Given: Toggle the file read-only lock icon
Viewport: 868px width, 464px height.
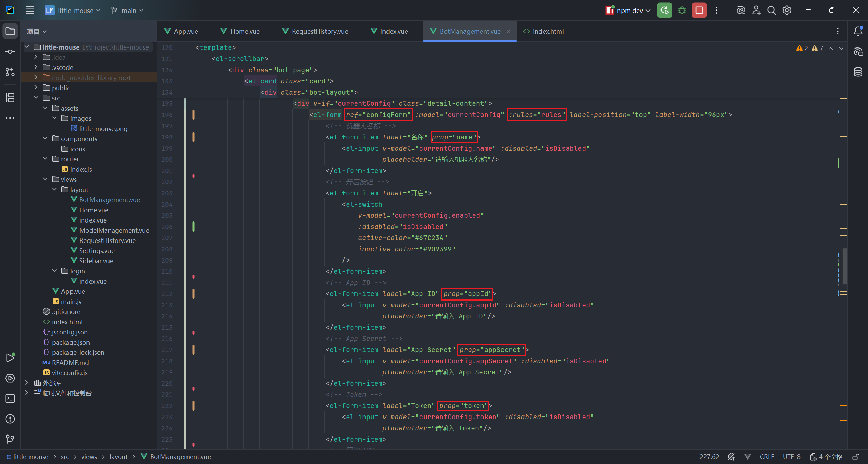Looking at the screenshot, I should click(x=856, y=457).
